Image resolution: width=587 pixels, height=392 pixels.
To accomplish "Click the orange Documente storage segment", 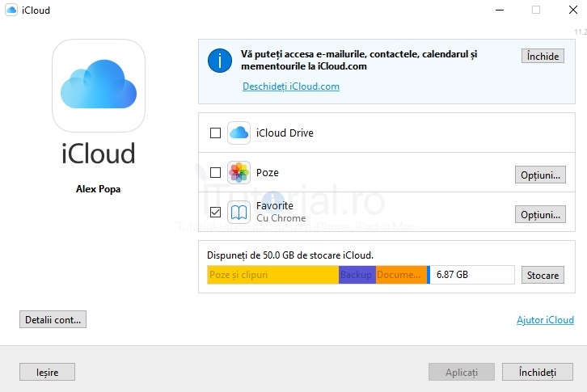I will (x=401, y=275).
